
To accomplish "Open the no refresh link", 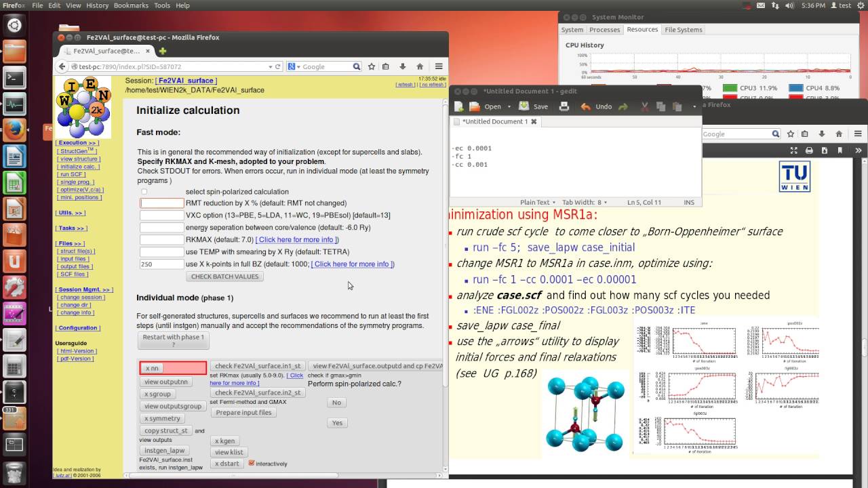I will click(433, 85).
